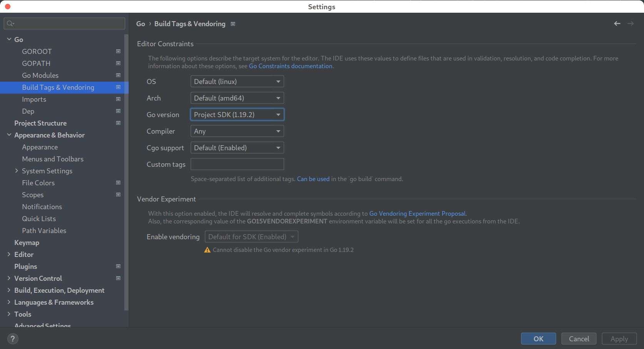Collapse the Appearance & Behavior section

(8, 135)
